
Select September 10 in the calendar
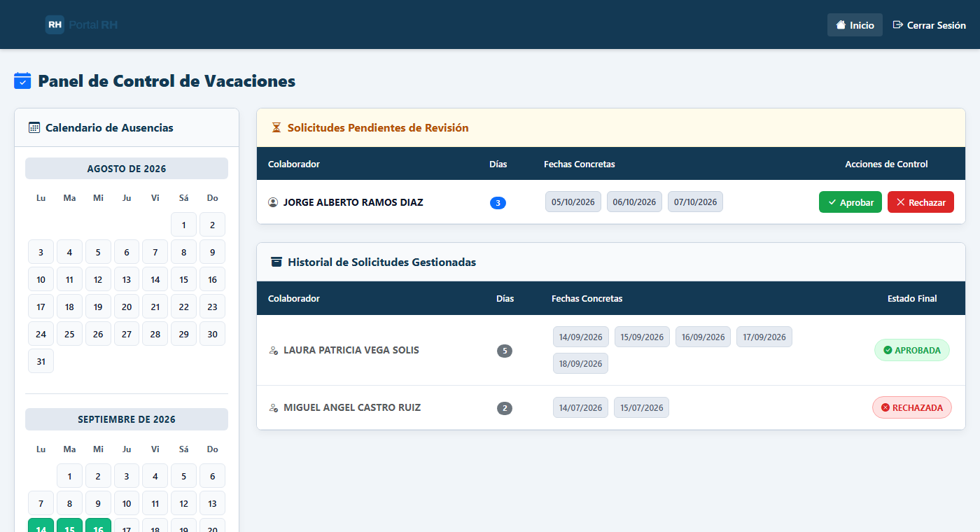tap(127, 503)
